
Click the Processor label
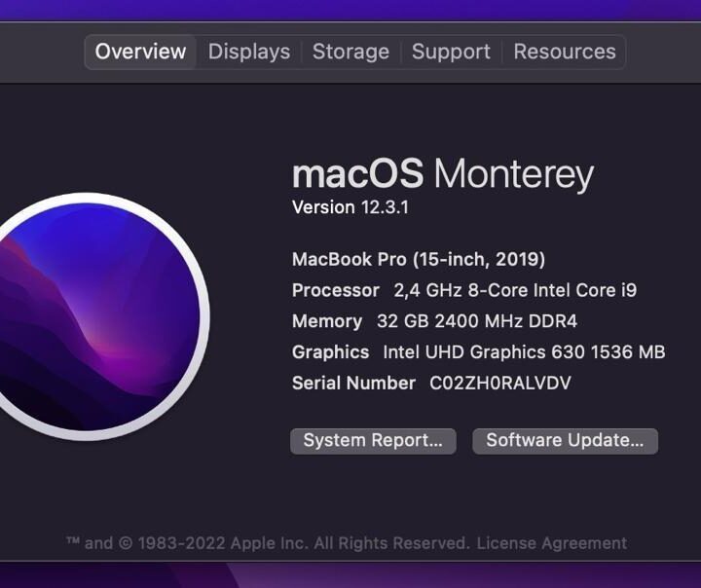pyautogui.click(x=336, y=290)
